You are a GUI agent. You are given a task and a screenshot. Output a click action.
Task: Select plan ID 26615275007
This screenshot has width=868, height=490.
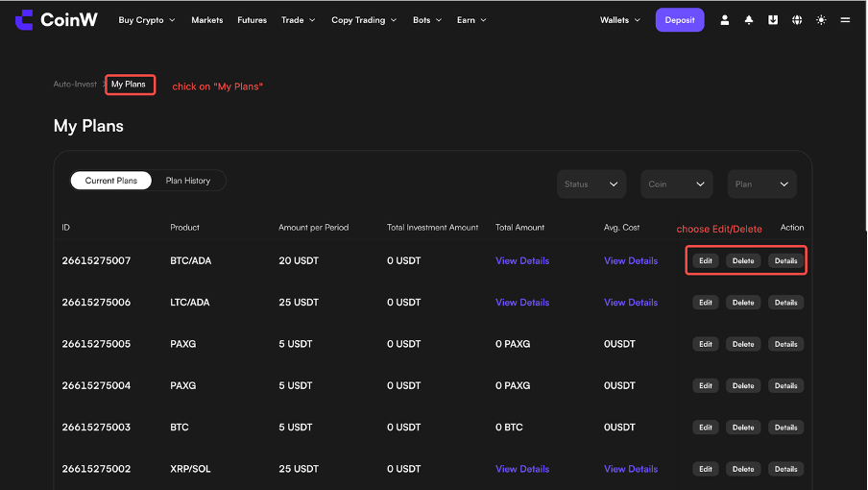(x=96, y=260)
